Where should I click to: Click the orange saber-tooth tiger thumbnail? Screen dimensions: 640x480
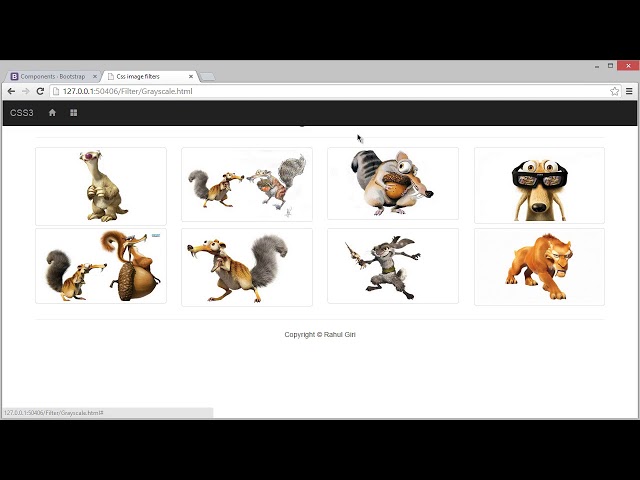[x=539, y=267]
